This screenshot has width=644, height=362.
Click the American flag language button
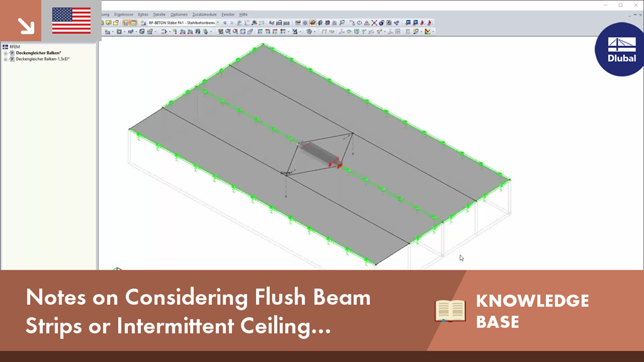(x=72, y=21)
